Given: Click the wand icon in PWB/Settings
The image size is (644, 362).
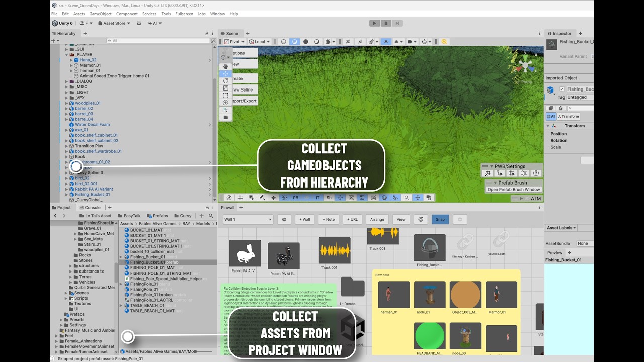Looking at the screenshot, I should click(487, 173).
